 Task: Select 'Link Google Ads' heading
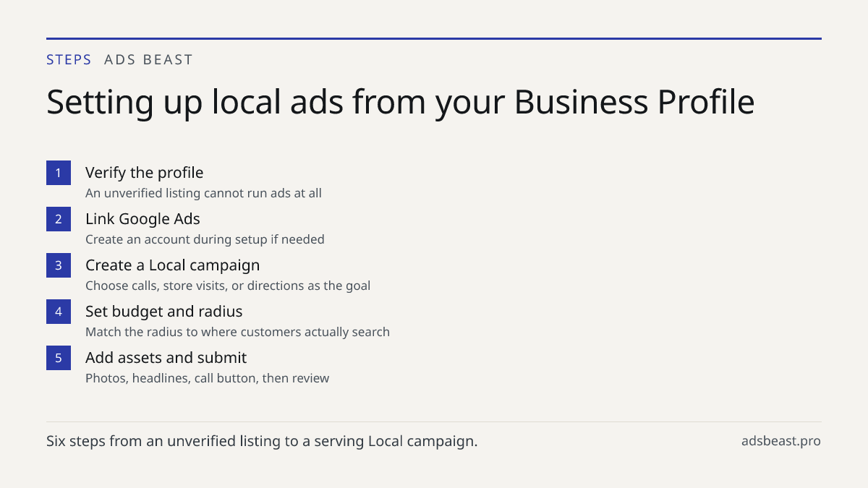tap(142, 219)
